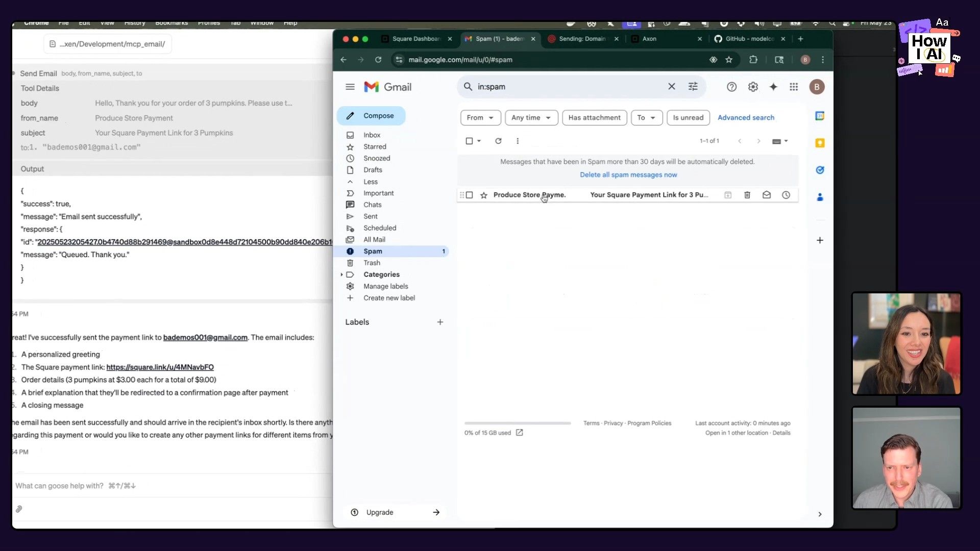Toggle Has attachment filter chip
Image resolution: width=980 pixels, height=551 pixels.
click(x=594, y=117)
